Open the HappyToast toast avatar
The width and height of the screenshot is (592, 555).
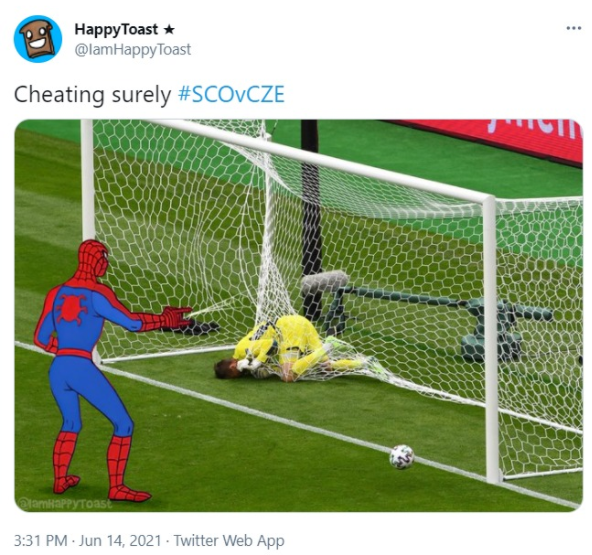[x=38, y=39]
